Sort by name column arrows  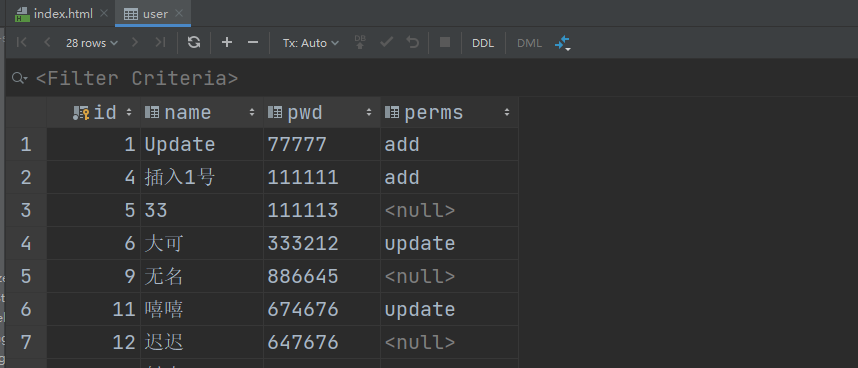252,113
